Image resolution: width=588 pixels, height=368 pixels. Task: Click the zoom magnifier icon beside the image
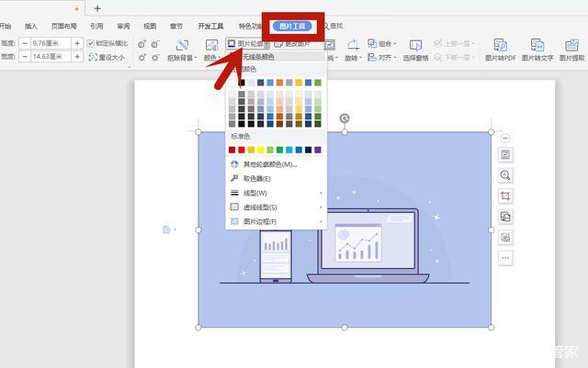click(505, 175)
